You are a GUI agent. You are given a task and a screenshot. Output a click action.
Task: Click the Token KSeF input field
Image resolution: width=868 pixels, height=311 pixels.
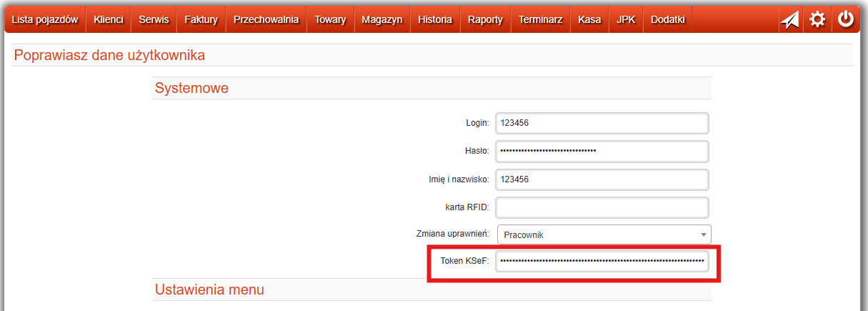[x=602, y=261]
